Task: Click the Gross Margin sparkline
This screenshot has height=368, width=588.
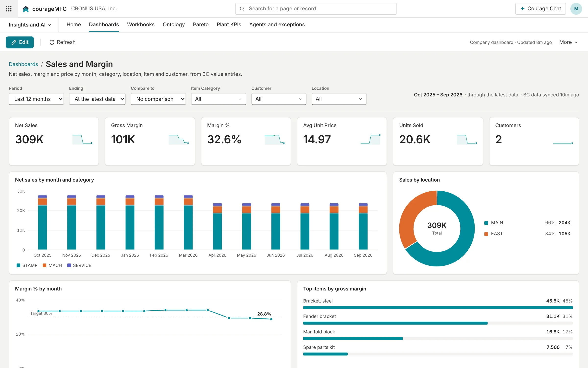Action: (179, 139)
